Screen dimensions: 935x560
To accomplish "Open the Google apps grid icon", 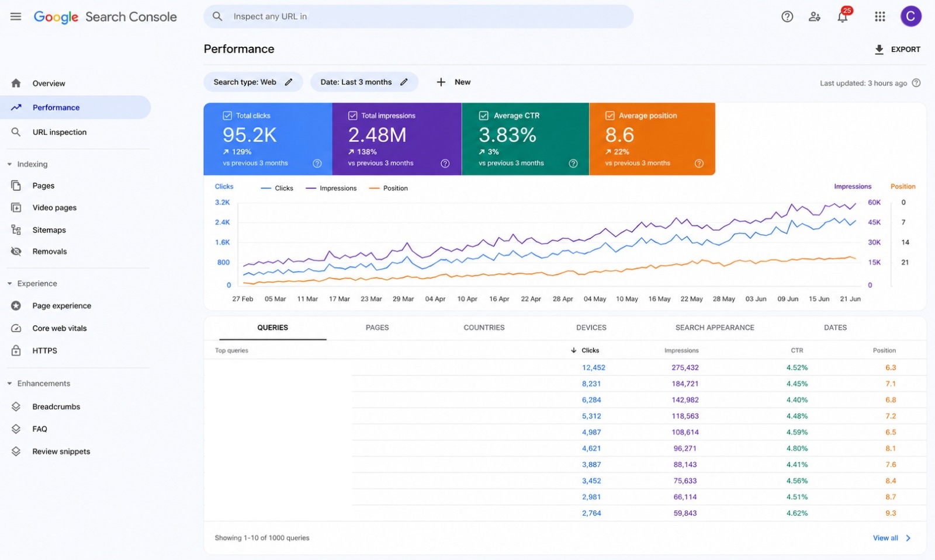I will tap(879, 17).
